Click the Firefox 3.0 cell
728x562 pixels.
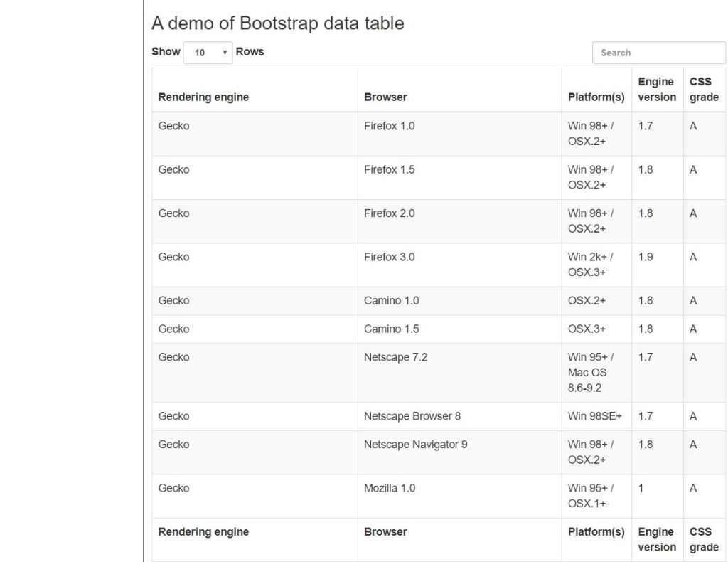(x=390, y=257)
